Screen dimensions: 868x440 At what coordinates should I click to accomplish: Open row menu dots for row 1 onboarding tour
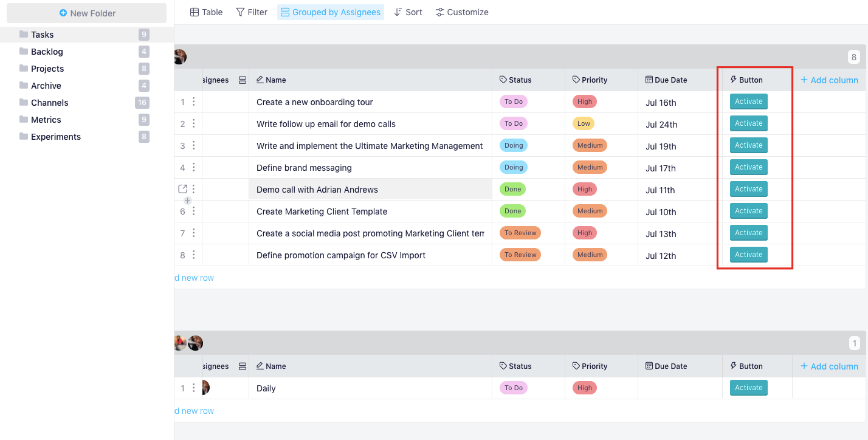tap(194, 101)
